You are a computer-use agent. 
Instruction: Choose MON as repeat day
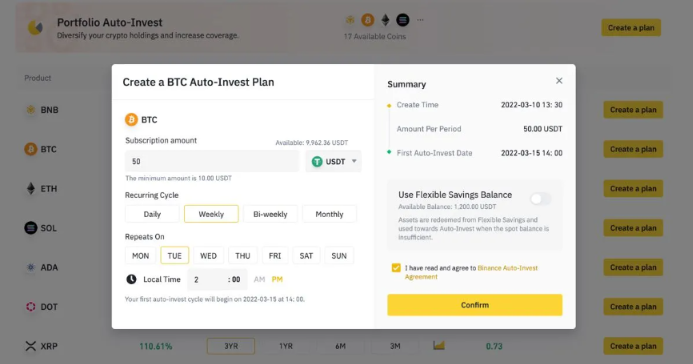click(141, 256)
